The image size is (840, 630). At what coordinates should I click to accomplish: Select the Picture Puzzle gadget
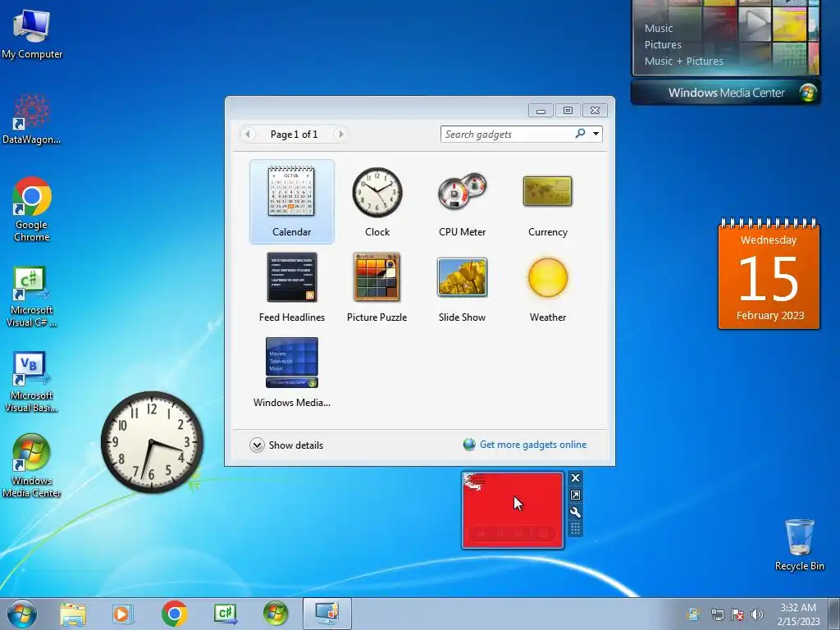pyautogui.click(x=377, y=286)
